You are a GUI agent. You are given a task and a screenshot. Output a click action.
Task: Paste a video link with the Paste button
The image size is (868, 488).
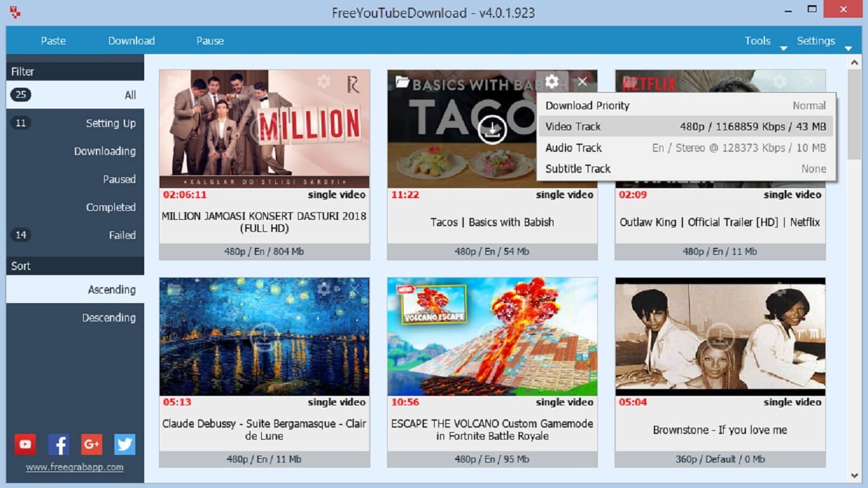coord(53,41)
